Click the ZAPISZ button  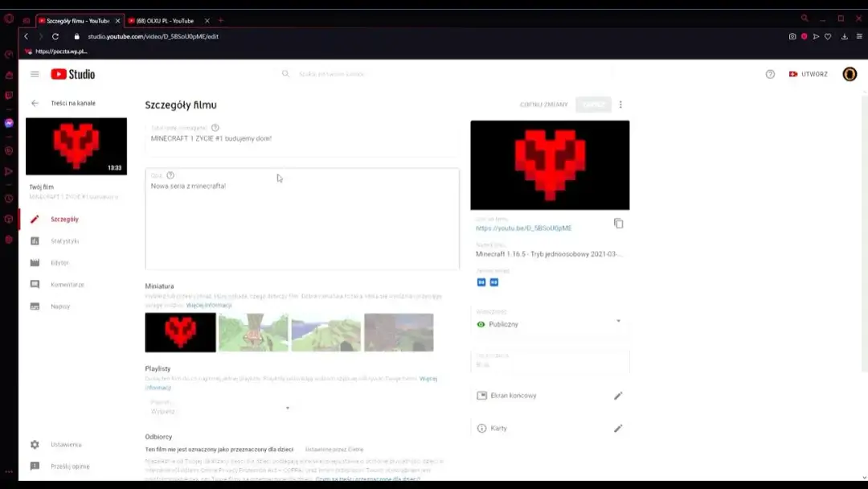coord(593,104)
